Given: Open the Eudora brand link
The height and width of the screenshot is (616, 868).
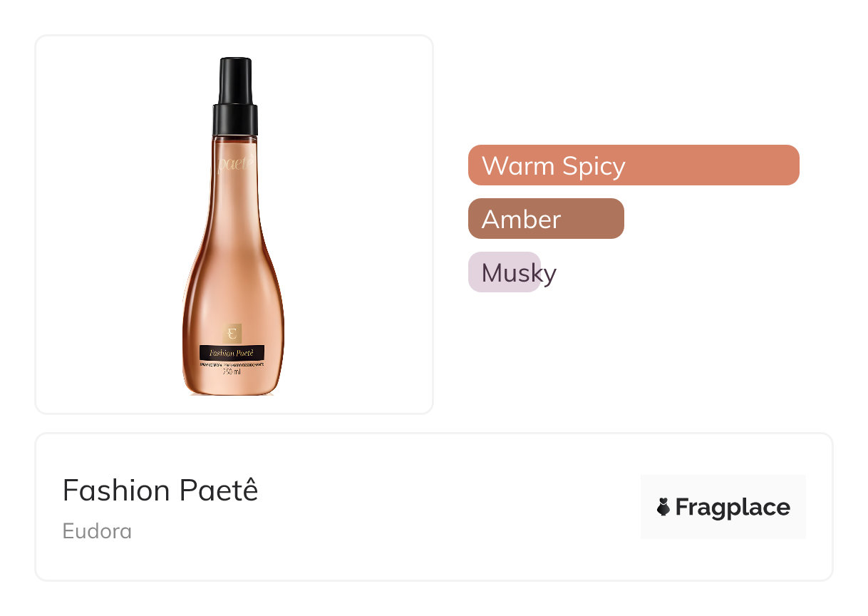Looking at the screenshot, I should click(x=97, y=531).
